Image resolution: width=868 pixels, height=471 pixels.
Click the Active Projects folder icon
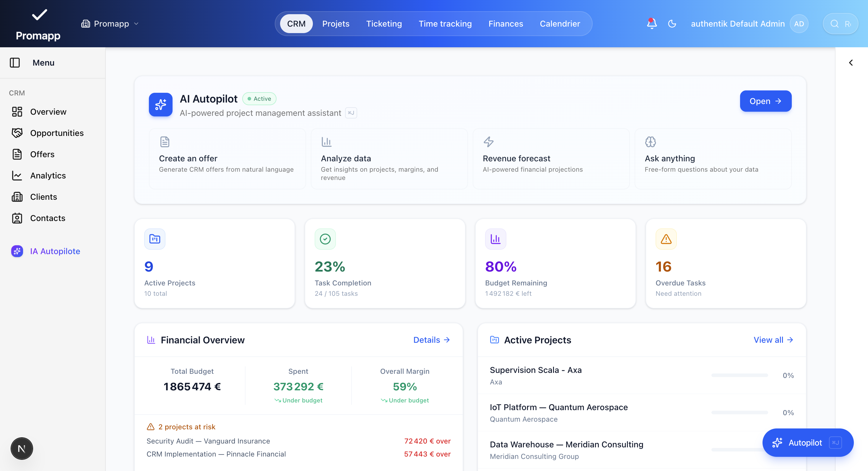[x=155, y=239]
